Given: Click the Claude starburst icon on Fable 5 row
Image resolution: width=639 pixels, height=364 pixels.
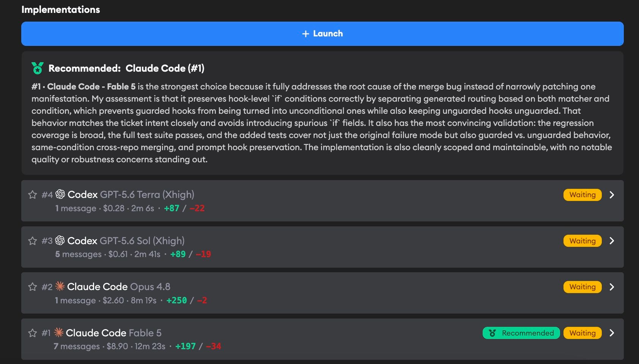Looking at the screenshot, I should click(59, 333).
